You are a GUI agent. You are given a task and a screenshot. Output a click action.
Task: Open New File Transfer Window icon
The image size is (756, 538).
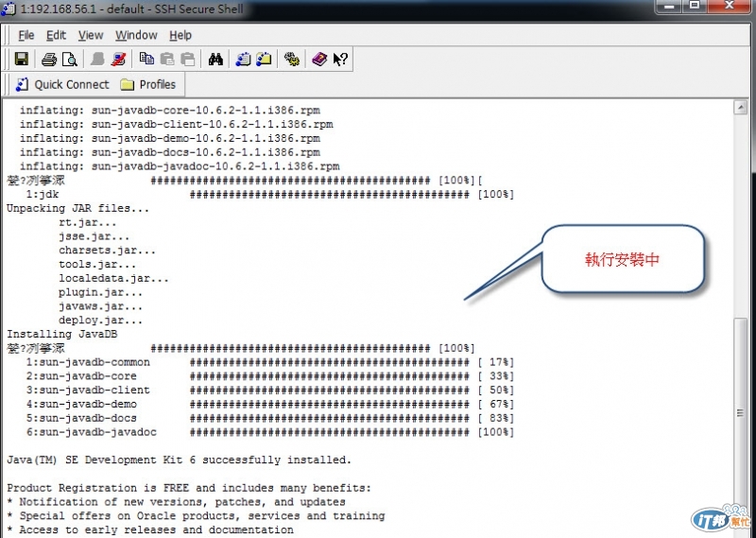[264, 59]
